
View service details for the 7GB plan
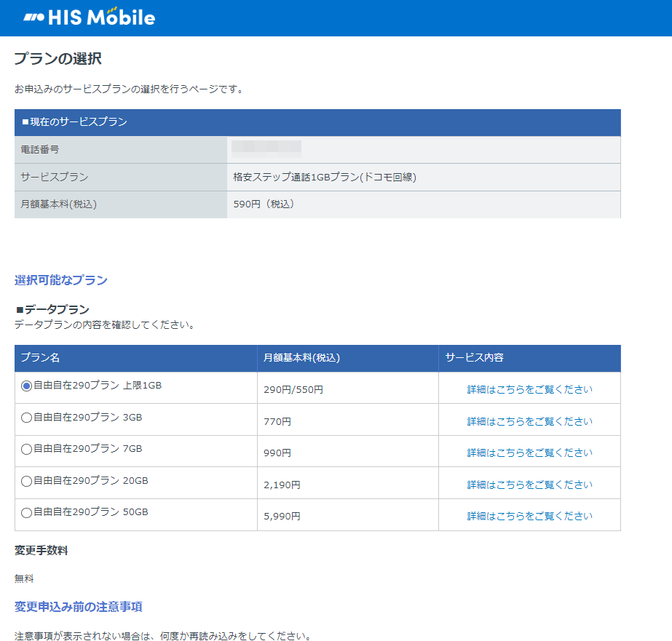coord(529,453)
